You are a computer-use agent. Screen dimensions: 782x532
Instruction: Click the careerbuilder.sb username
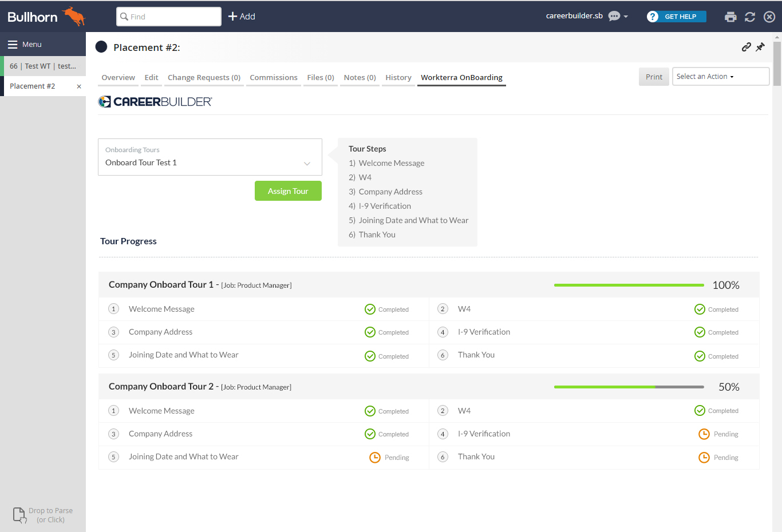(574, 16)
